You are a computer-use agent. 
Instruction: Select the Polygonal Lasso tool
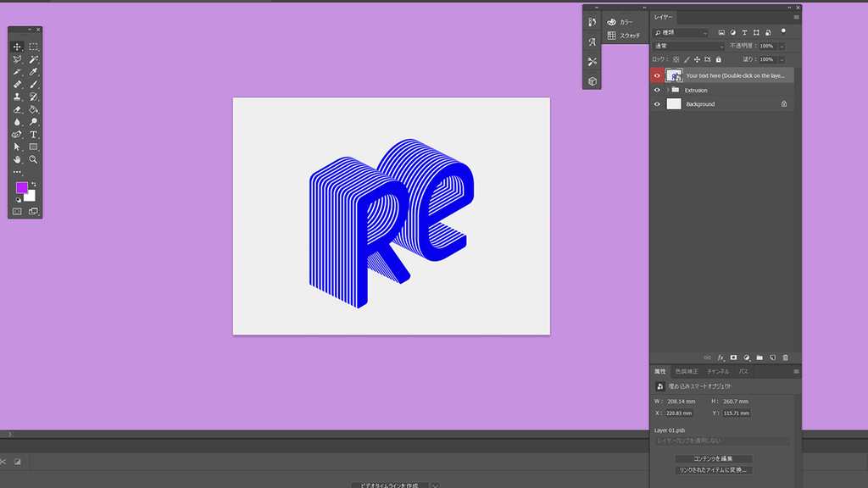17,60
